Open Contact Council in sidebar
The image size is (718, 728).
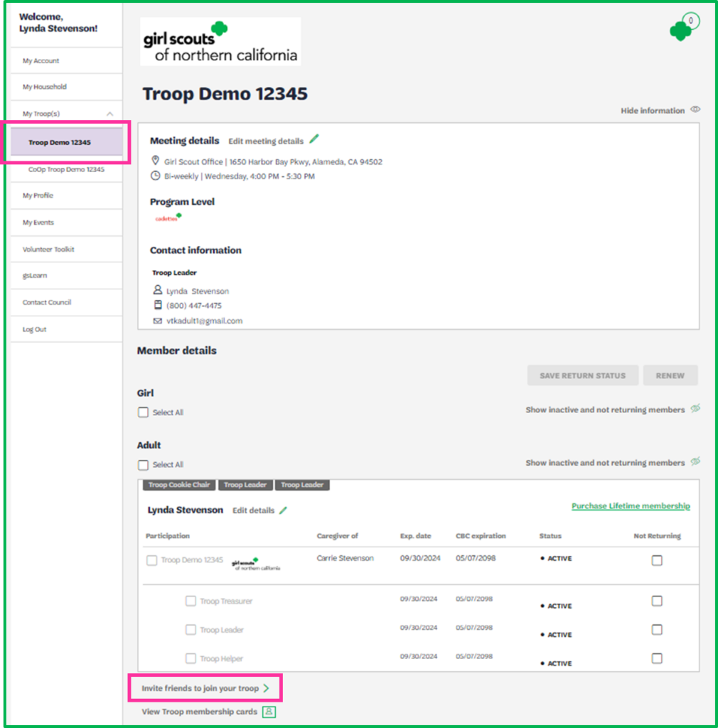click(x=66, y=302)
